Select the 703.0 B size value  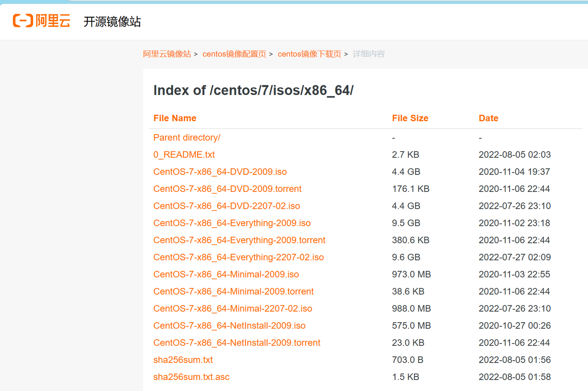point(407,360)
